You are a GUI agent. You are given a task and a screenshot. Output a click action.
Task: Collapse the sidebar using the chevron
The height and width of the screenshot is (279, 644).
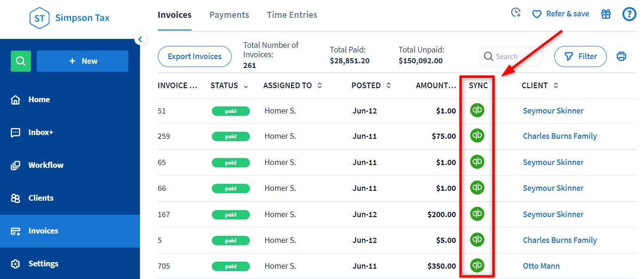140,39
